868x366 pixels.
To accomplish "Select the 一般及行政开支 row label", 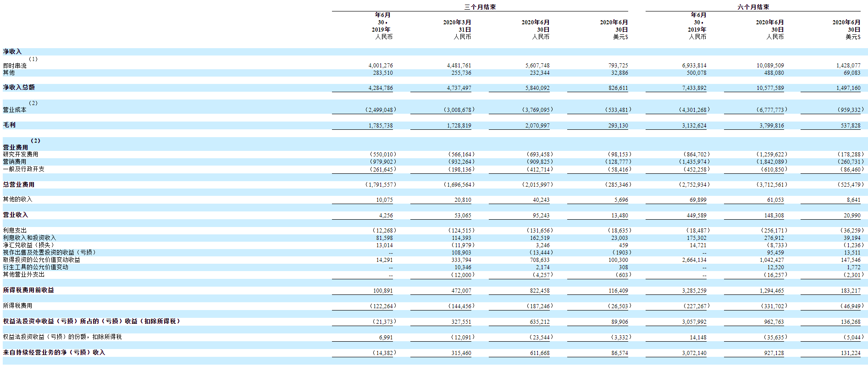I will [24, 169].
